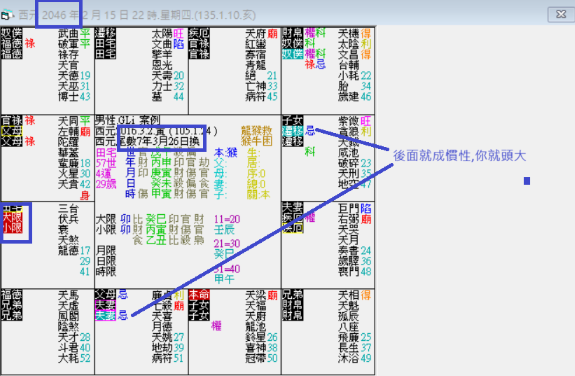Viewport: 575px width, 376px height.
Task: Click the 日限 row label
Action: pos(106,261)
